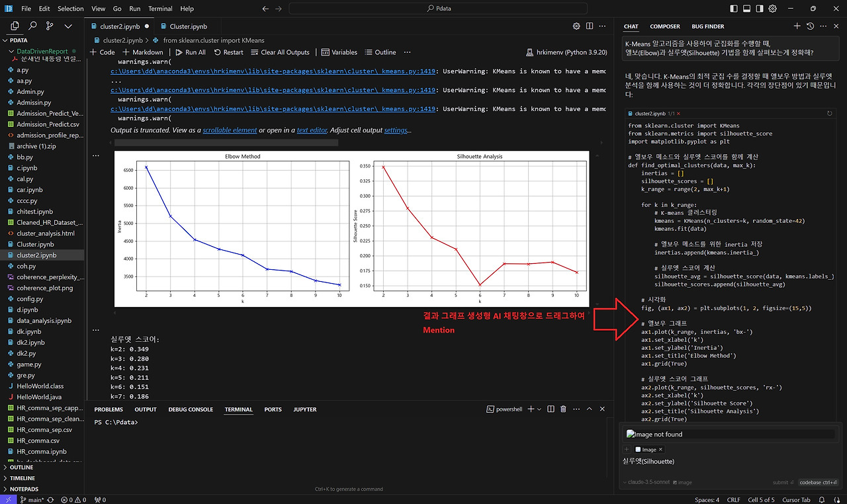Open the PROBLEMS panel tab
Image resolution: width=847 pixels, height=504 pixels.
point(109,409)
